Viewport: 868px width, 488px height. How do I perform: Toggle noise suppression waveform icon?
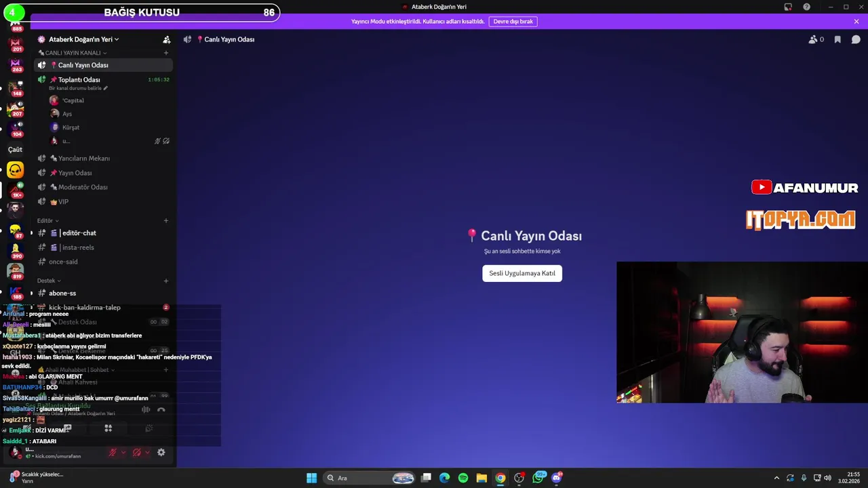146,409
